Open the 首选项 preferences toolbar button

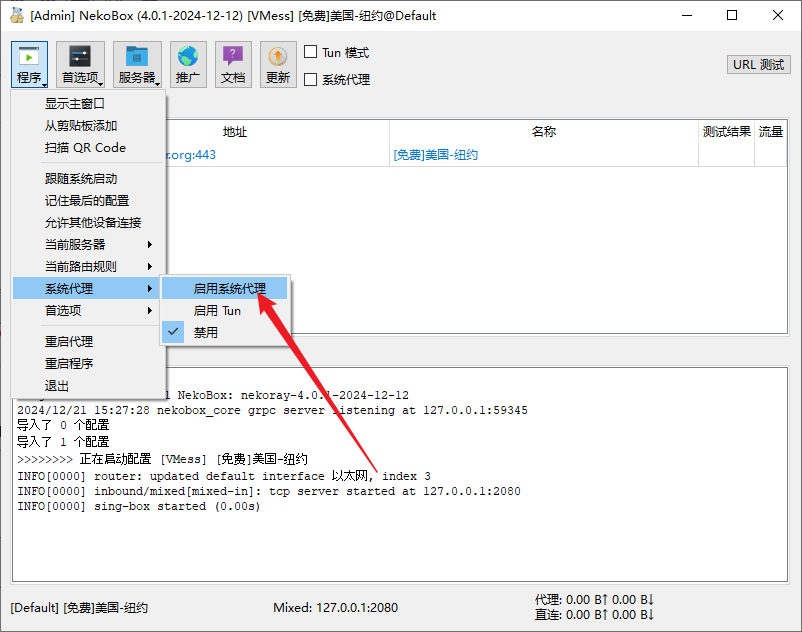(80, 64)
